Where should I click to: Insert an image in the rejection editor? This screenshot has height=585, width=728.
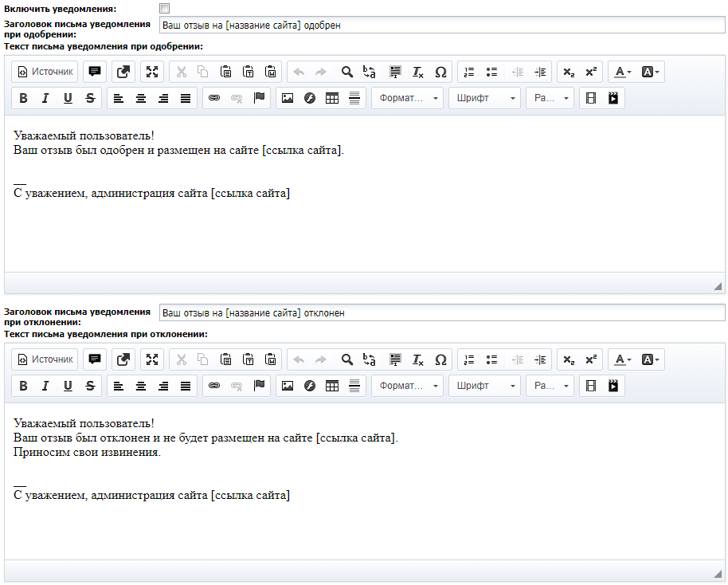[288, 386]
